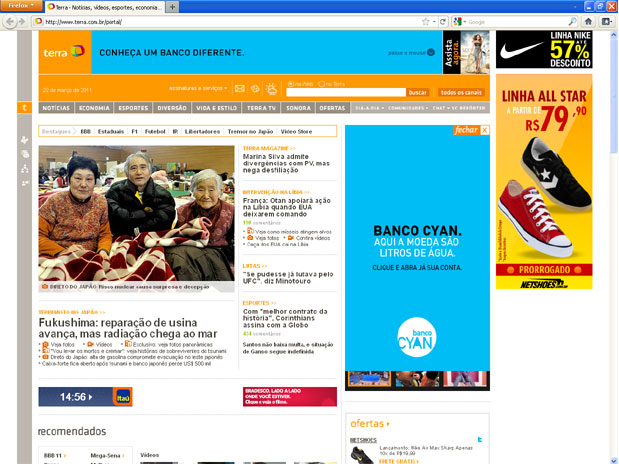Viewport: 619px width, 464px height.
Task: Expand the 'comunidades' menu dropdown
Action: point(408,108)
